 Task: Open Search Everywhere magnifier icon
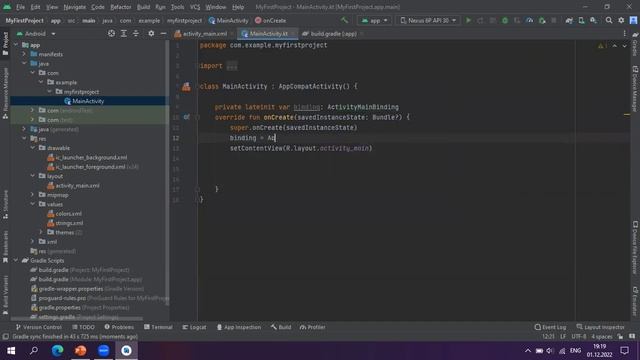609,20
